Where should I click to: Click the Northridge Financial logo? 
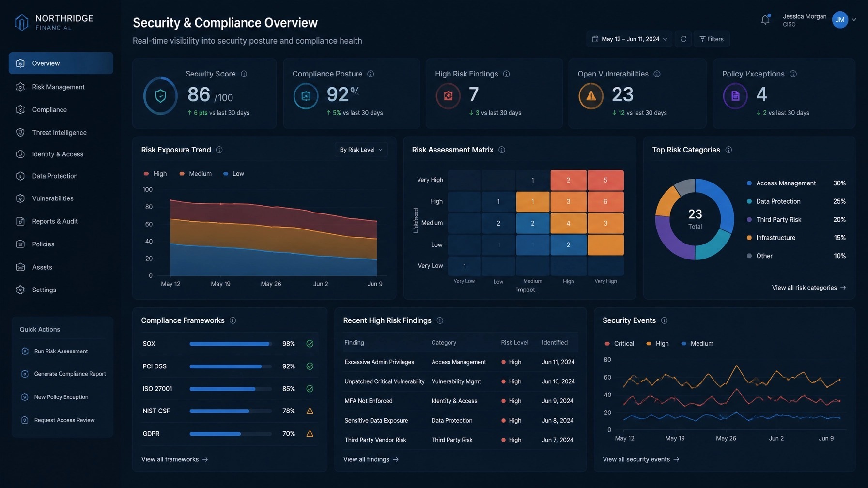coord(54,22)
